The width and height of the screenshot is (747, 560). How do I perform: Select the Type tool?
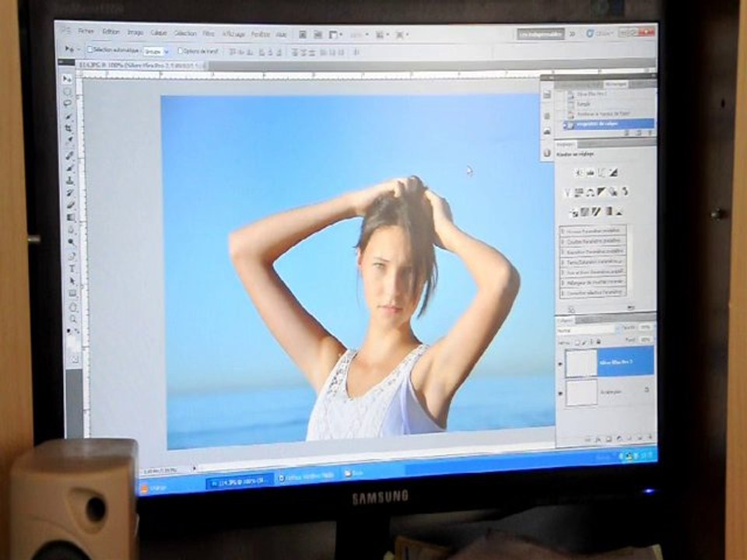pyautogui.click(x=72, y=268)
